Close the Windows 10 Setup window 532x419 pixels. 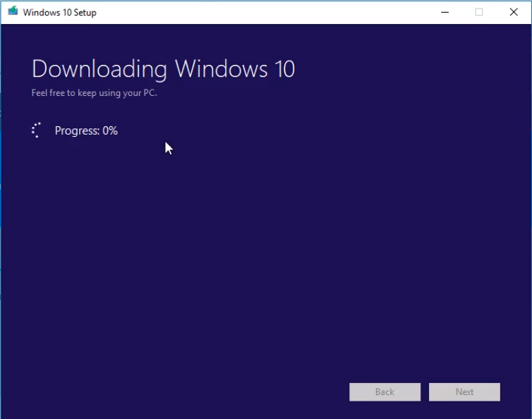point(514,12)
